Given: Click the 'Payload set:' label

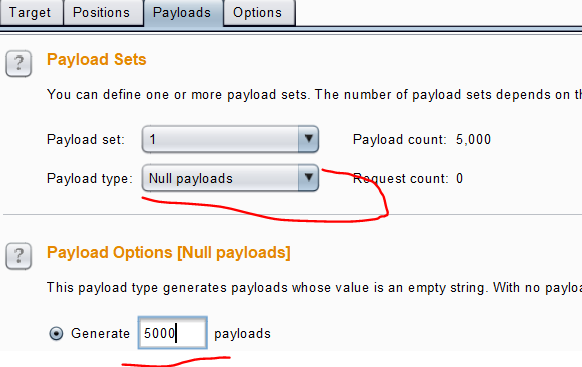Looking at the screenshot, I should coord(86,140).
